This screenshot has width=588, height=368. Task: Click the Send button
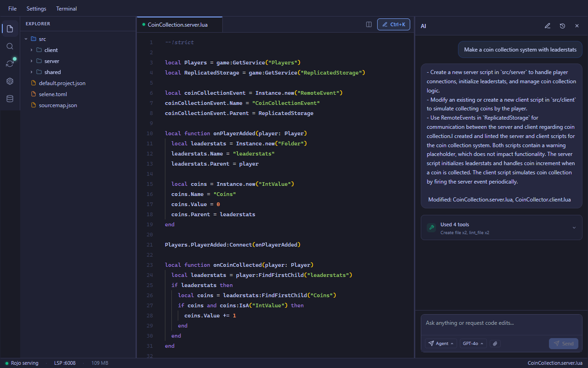pyautogui.click(x=563, y=343)
